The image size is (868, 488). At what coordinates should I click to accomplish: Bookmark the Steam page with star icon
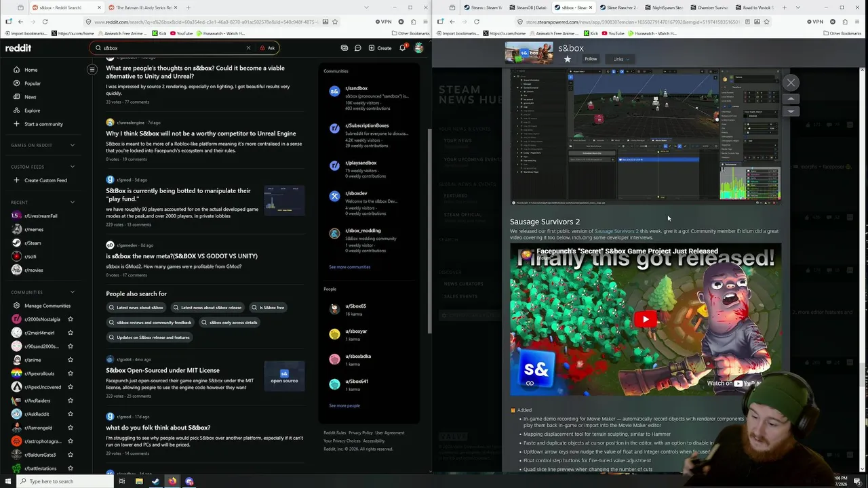pyautogui.click(x=766, y=22)
